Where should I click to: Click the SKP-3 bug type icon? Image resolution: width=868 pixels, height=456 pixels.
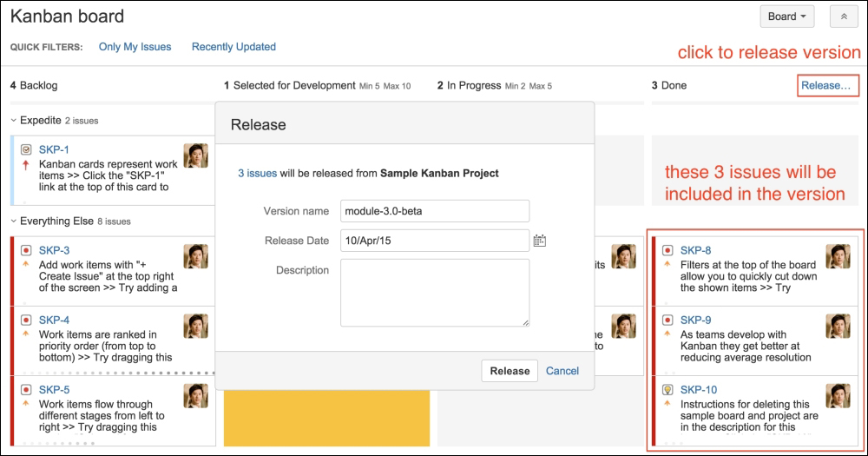coord(26,250)
